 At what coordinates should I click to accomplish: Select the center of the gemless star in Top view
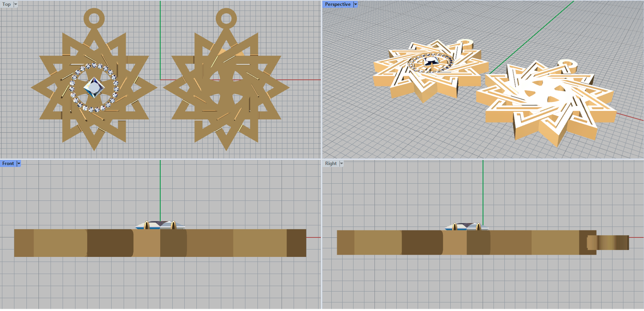(x=226, y=87)
